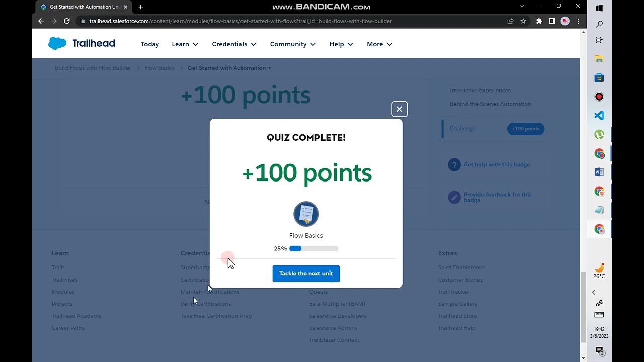Screen dimensions: 644x362
Task: Expand the Credentials dropdown menu
Action: point(234,44)
